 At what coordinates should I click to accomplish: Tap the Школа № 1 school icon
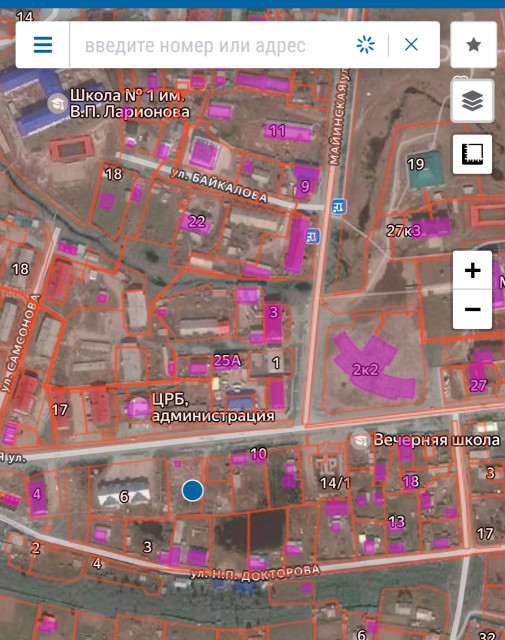[x=58, y=104]
